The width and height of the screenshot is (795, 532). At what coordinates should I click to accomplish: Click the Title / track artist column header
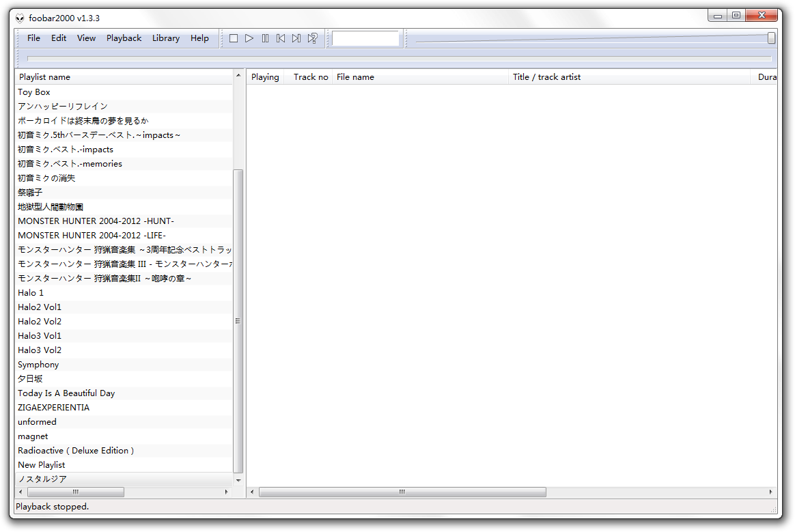pos(629,77)
